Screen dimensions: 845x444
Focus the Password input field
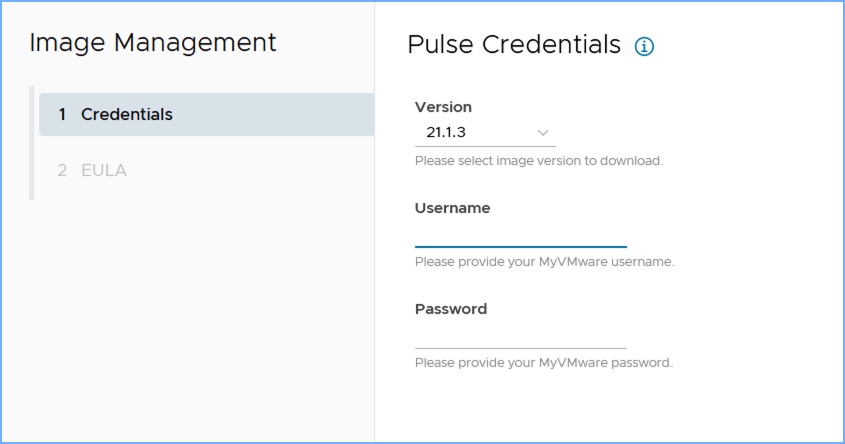(x=520, y=336)
